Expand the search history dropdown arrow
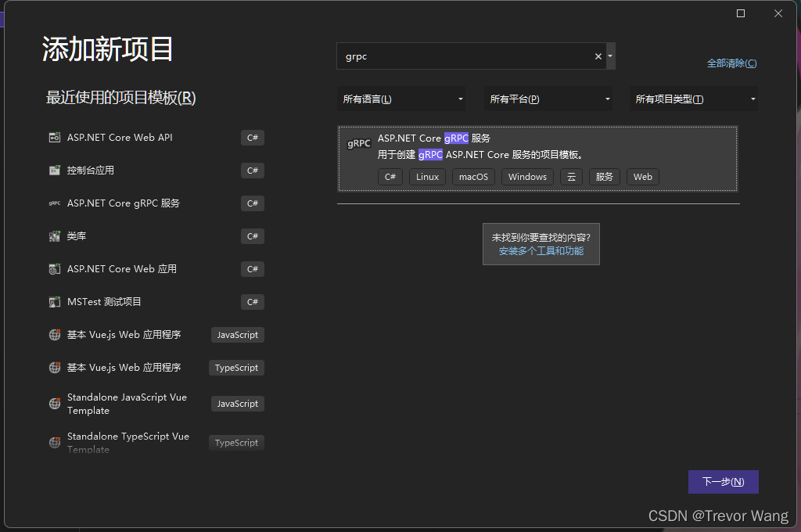This screenshot has width=801, height=532. (x=609, y=56)
